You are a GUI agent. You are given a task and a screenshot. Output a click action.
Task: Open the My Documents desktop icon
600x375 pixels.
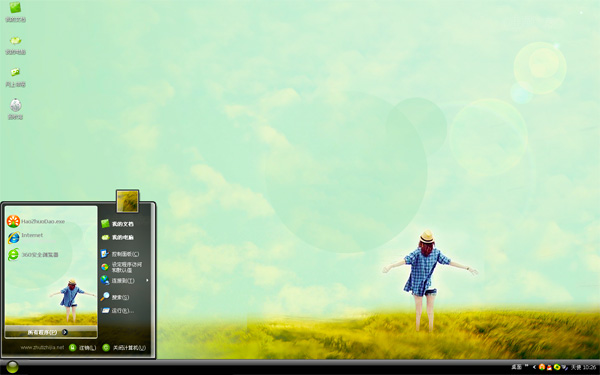(x=15, y=11)
